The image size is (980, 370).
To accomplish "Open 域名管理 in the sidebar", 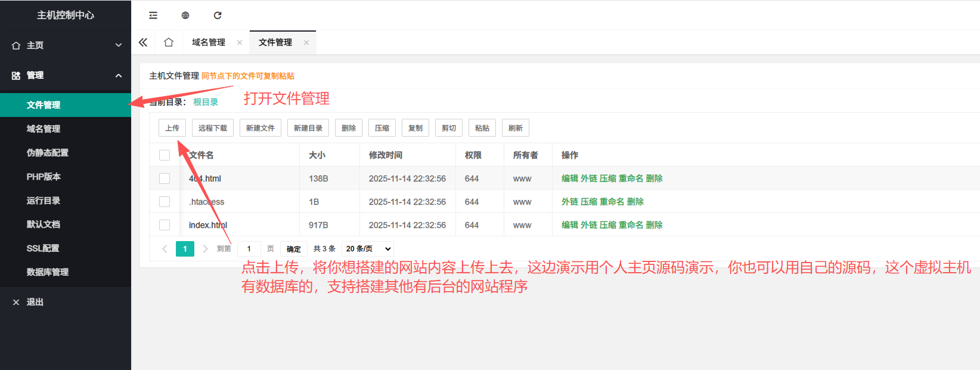I will [66, 129].
